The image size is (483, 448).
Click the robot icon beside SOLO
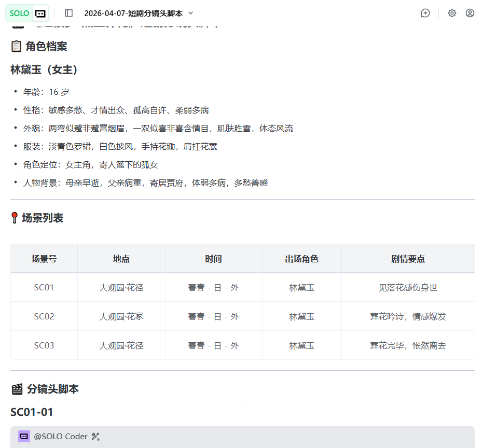click(40, 13)
